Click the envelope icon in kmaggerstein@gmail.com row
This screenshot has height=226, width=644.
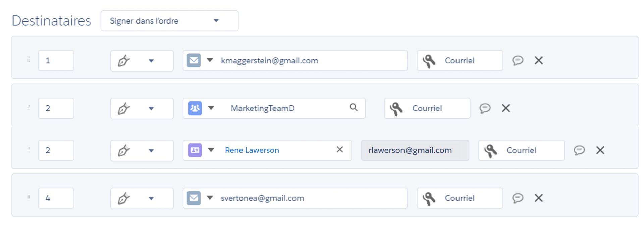pos(194,60)
